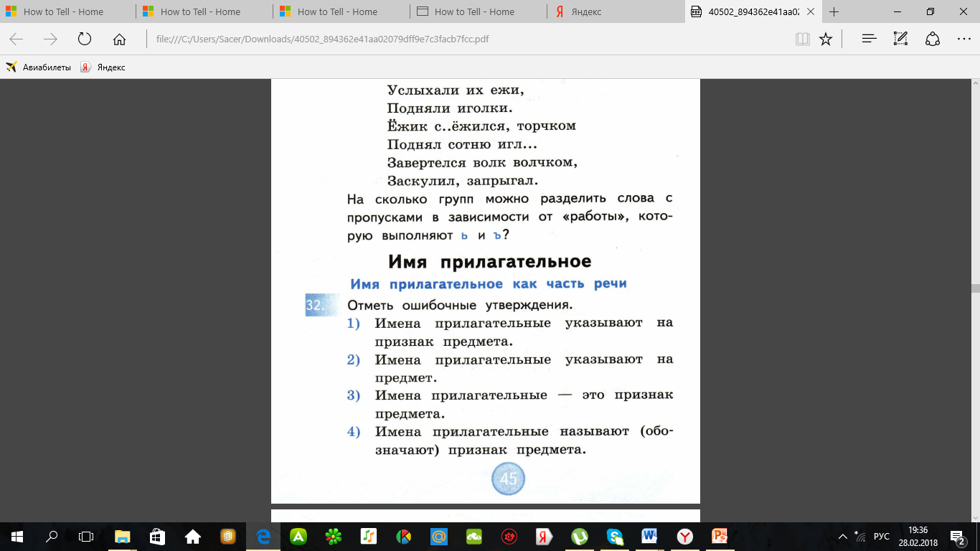This screenshot has width=980, height=551.
Task: Select the 40502_894362e41aa0 PDF tab
Action: click(x=752, y=12)
